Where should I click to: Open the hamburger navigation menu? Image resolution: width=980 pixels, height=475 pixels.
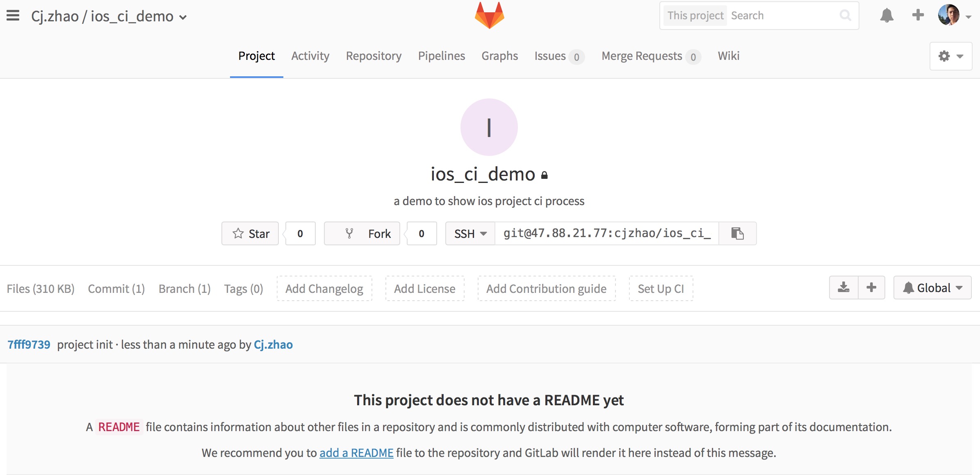click(13, 16)
